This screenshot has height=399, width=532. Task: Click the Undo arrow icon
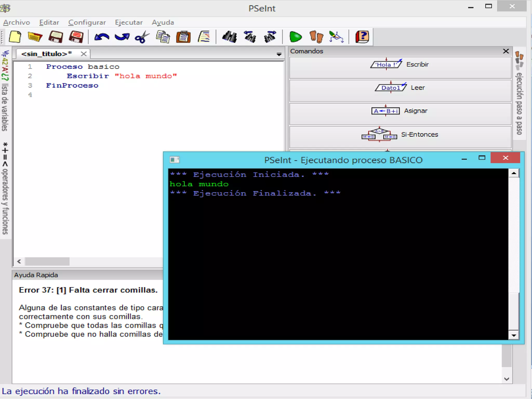click(x=102, y=37)
